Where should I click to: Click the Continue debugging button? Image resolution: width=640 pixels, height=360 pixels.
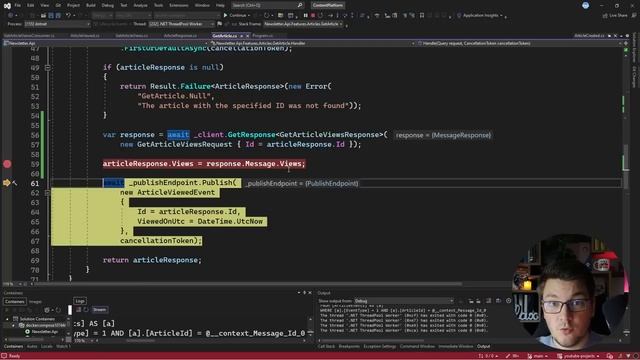tap(236, 16)
